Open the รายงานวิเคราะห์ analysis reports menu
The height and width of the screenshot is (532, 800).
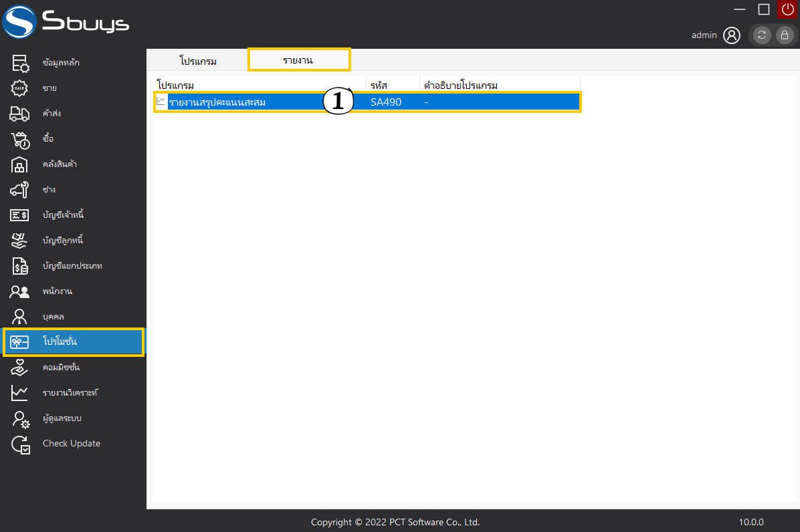pyautogui.click(x=70, y=393)
